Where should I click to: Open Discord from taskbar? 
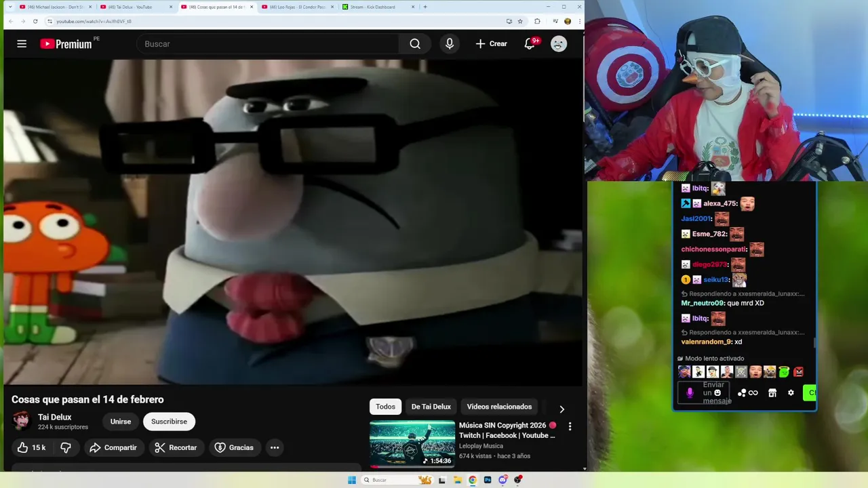pos(502,480)
